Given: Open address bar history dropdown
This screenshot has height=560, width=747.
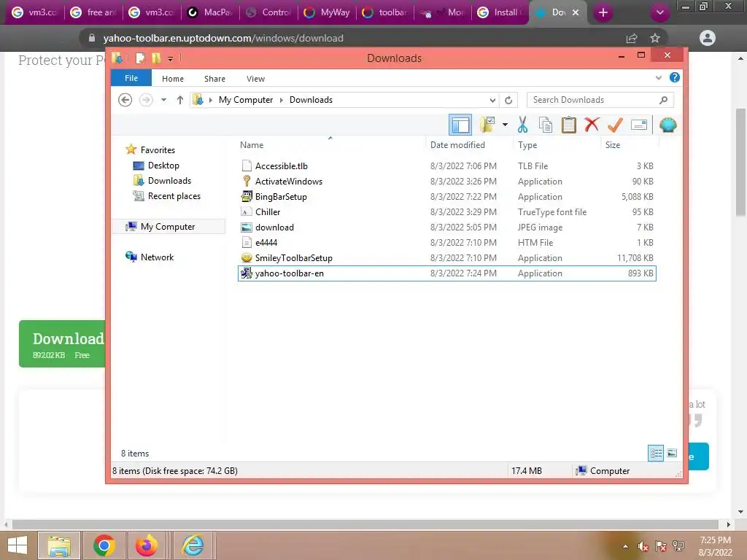Looking at the screenshot, I should (492, 100).
